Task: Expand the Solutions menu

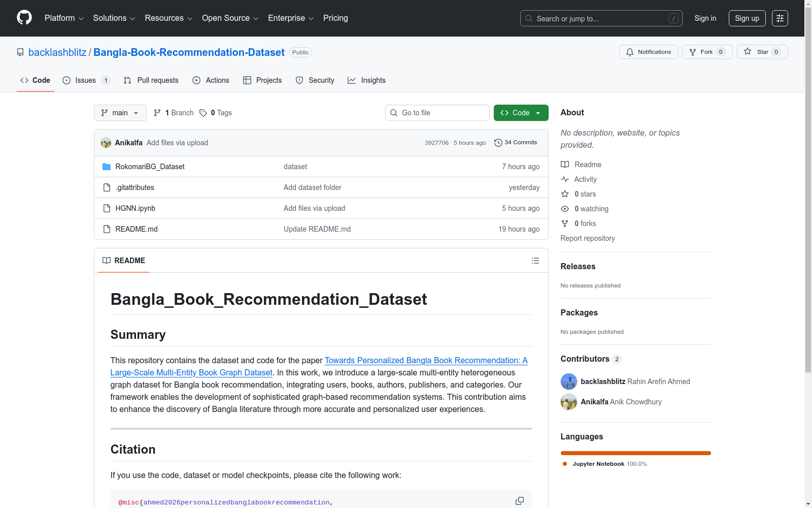Action: [x=114, y=18]
